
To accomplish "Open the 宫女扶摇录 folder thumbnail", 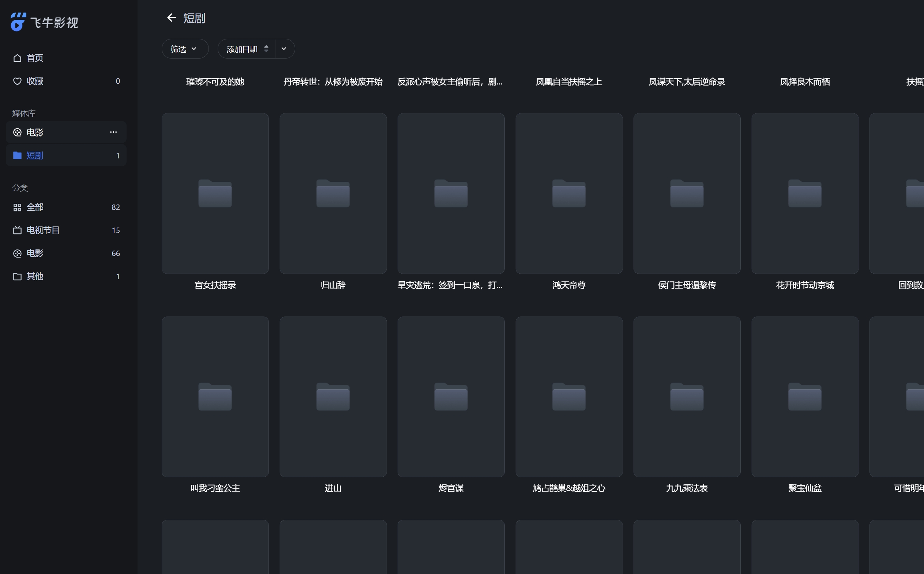I will tap(215, 193).
